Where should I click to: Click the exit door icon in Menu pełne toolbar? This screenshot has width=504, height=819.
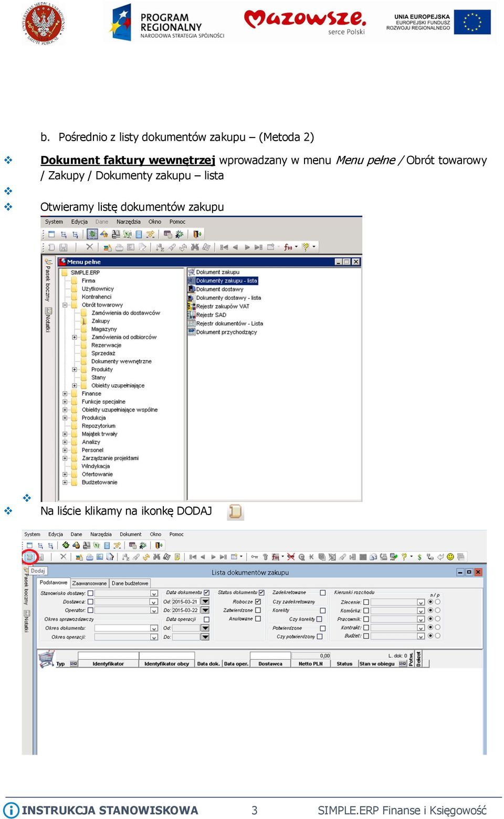coord(197,234)
